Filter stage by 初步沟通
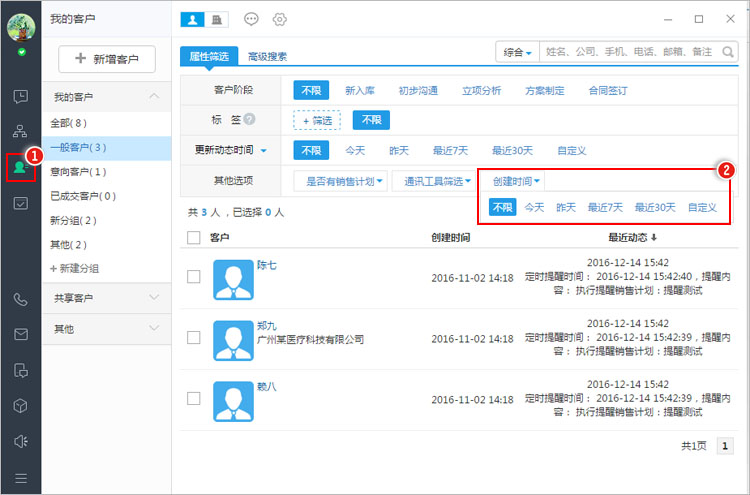750x495 pixels. pos(418,91)
